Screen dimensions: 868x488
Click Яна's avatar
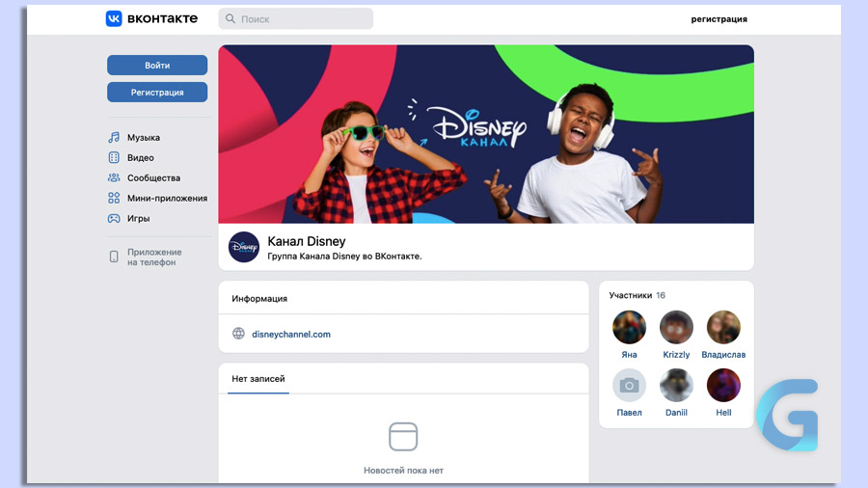click(629, 327)
